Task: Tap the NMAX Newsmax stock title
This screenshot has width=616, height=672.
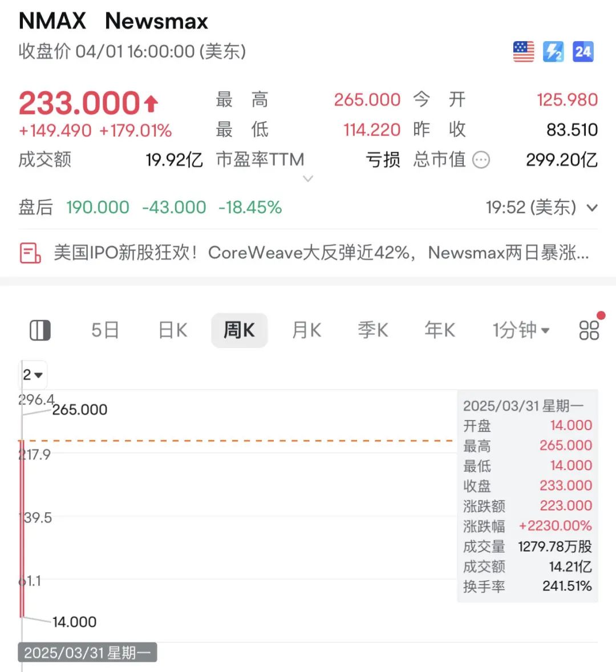Action: click(114, 21)
